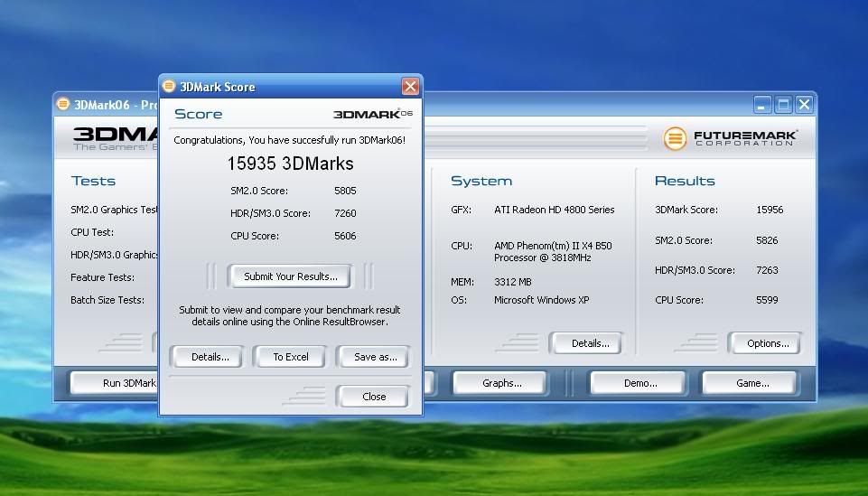Image resolution: width=868 pixels, height=496 pixels.
Task: Click the Online ResultBrowser description text
Action: (x=290, y=315)
